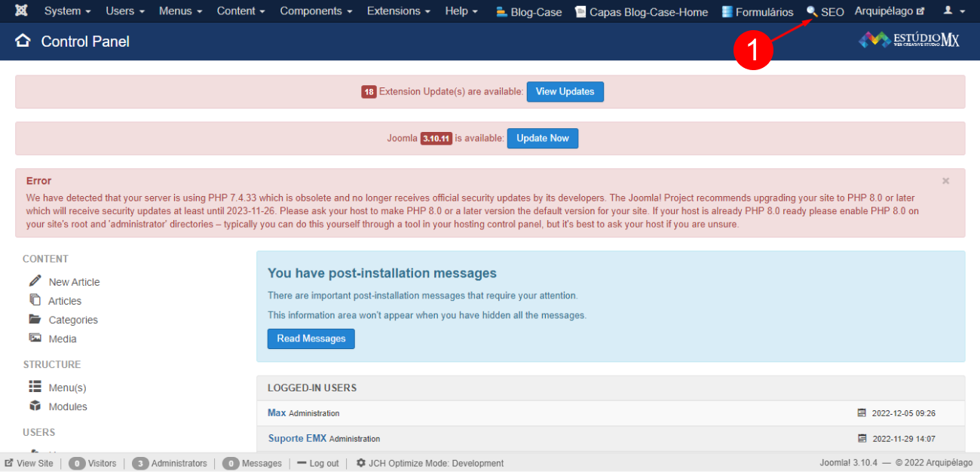The height and width of the screenshot is (472, 980).
Task: Click the View Updates button
Action: click(565, 92)
